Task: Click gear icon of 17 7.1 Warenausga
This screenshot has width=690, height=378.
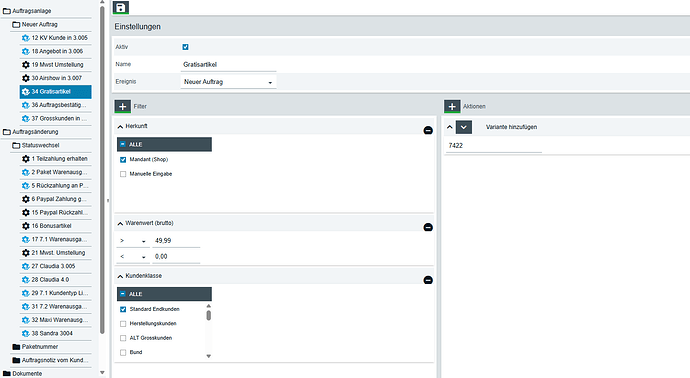Action: pyautogui.click(x=26, y=239)
